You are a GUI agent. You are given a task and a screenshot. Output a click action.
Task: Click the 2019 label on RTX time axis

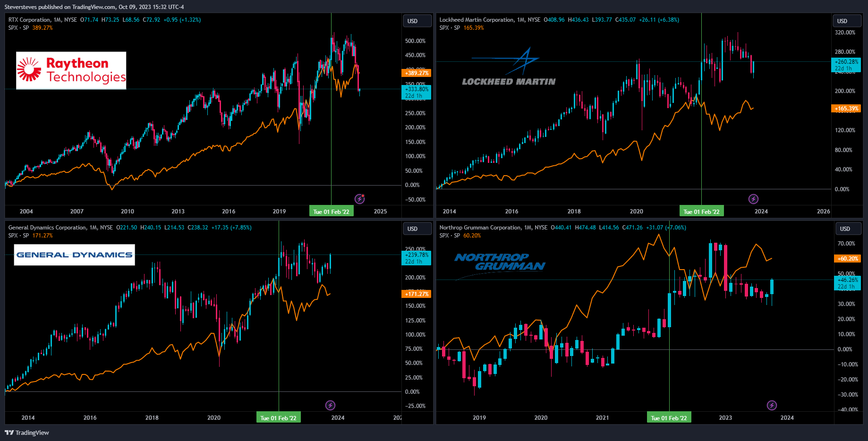(279, 212)
